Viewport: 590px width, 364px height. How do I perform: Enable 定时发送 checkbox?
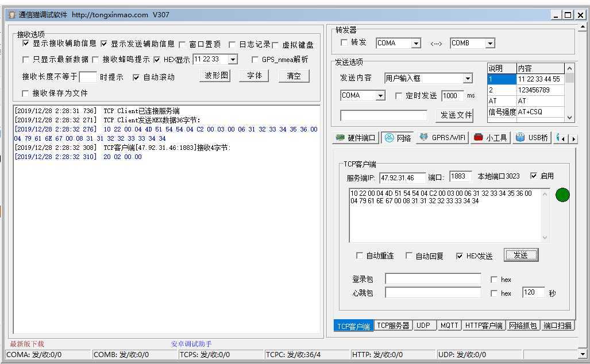click(x=399, y=96)
